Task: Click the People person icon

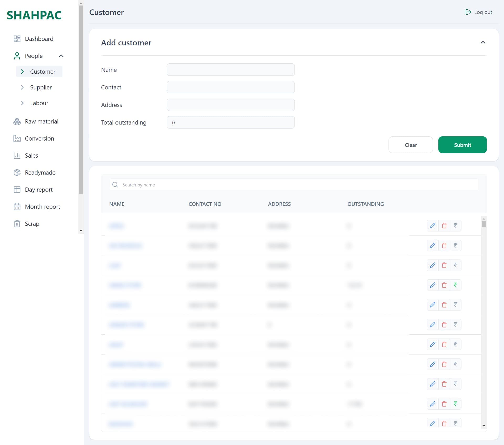Action: click(x=17, y=56)
